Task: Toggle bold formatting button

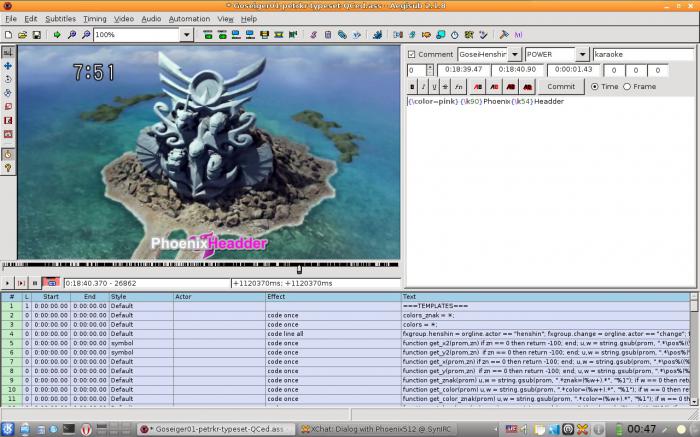Action: click(x=412, y=87)
